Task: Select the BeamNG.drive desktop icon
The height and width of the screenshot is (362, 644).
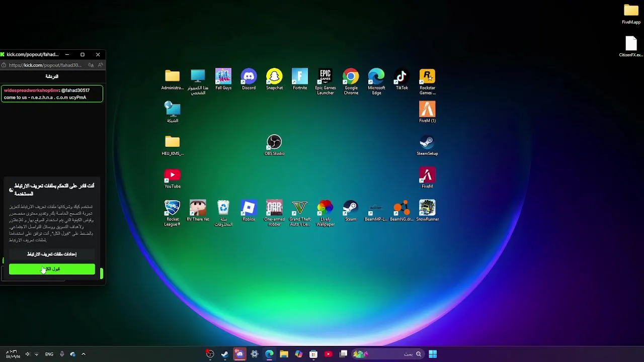Action: [401, 211]
